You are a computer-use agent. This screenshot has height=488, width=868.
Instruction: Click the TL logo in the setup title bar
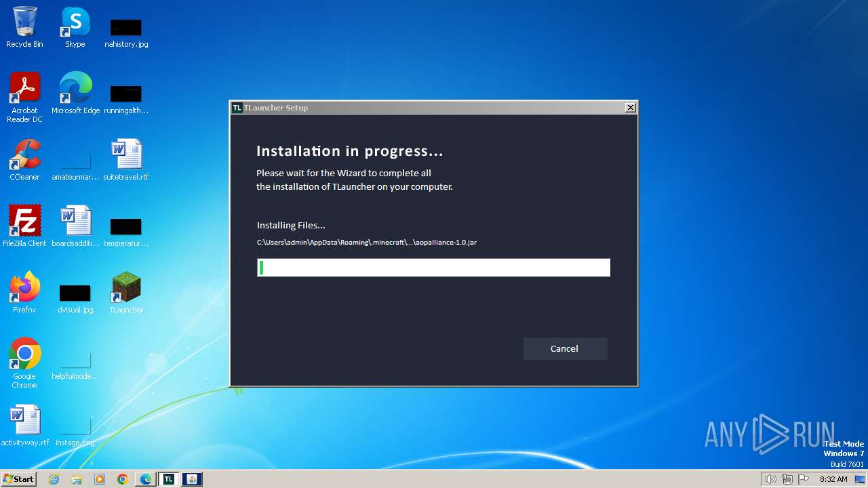(x=237, y=108)
